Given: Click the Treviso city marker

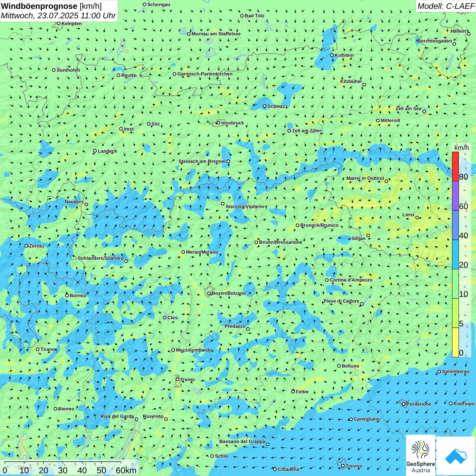Looking at the screenshot, I should pos(343,466).
